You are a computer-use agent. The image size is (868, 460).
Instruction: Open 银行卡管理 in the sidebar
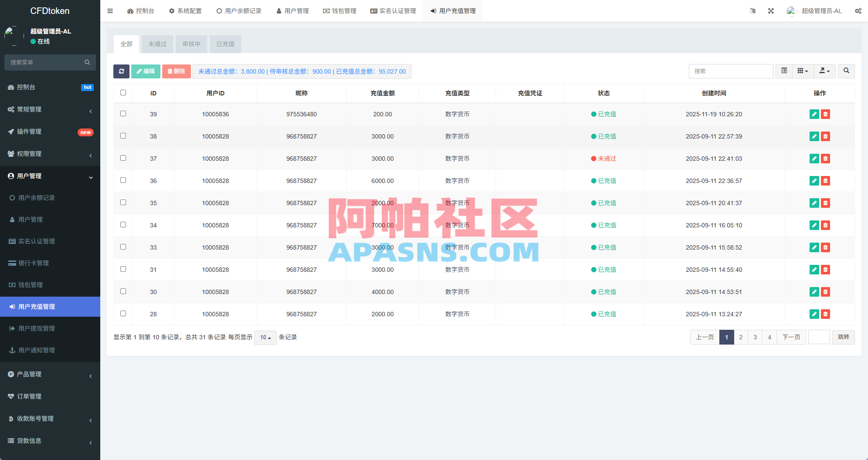coord(50,263)
